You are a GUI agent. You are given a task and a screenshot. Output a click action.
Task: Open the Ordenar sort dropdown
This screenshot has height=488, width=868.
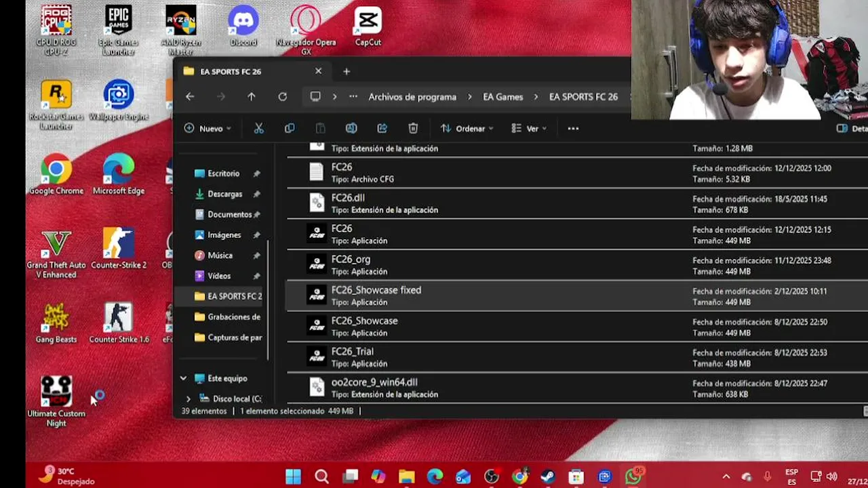[x=467, y=128]
